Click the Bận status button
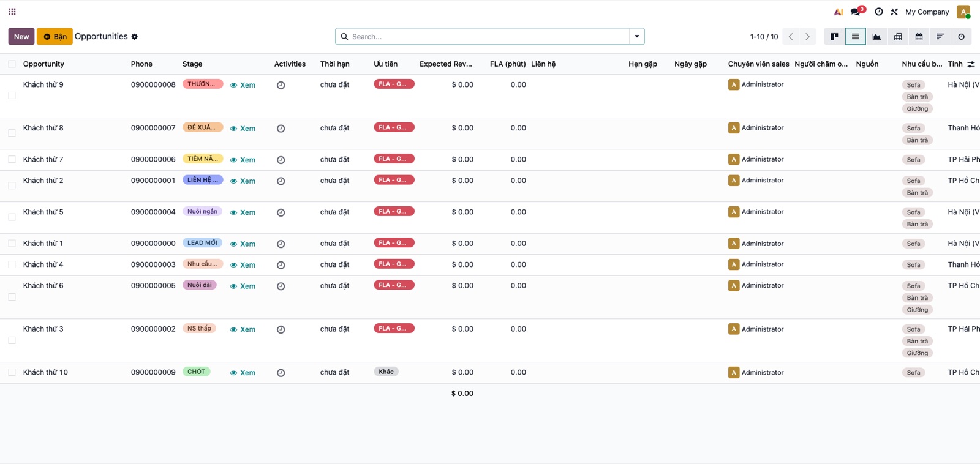Screen dimensions: 980x464 click(55, 37)
